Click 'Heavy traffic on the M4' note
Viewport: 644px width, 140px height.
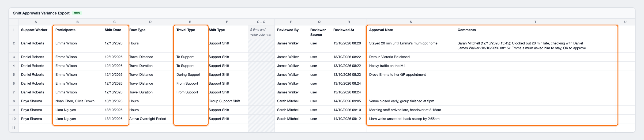(x=411, y=66)
